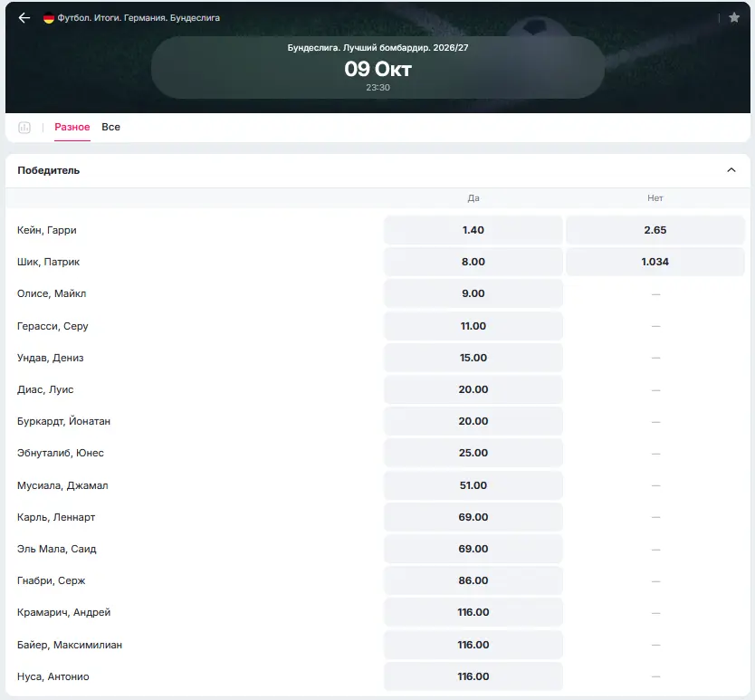
Task: Bet Нет on Шик, Патрик at 1.034
Action: pos(655,262)
